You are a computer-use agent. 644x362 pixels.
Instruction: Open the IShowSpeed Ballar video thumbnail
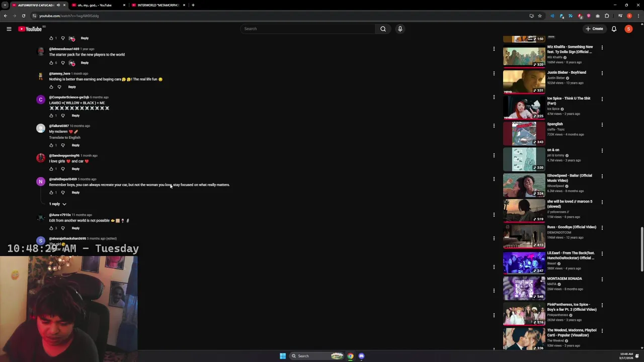click(524, 185)
